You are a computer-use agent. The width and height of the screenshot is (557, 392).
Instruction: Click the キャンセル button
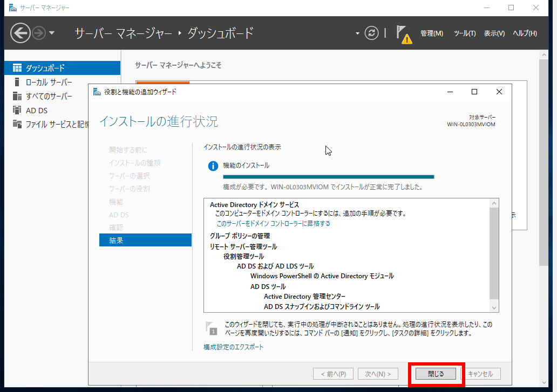480,374
